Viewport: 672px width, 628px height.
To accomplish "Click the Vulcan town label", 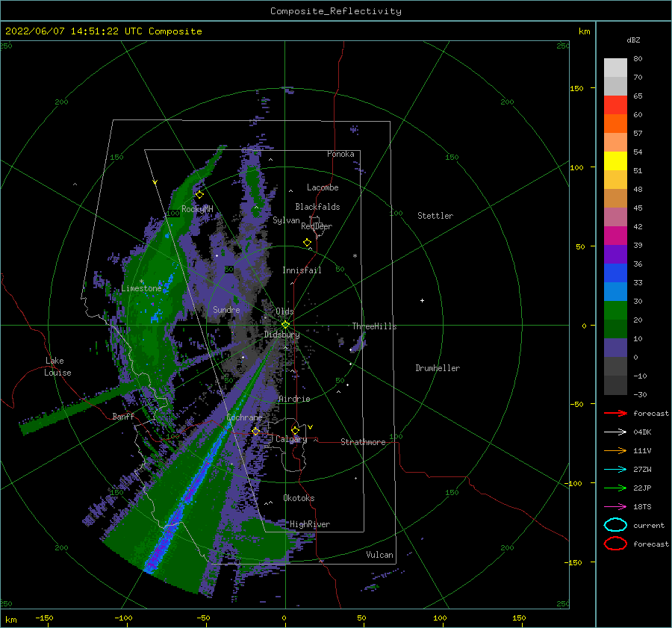I will pyautogui.click(x=380, y=555).
